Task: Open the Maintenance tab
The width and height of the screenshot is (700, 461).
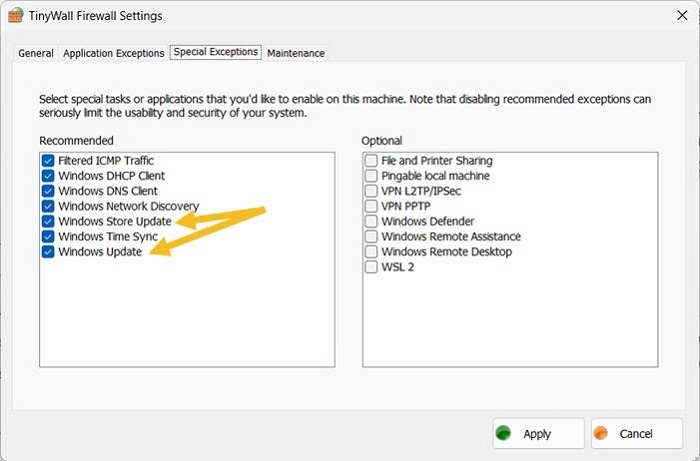Action: point(296,53)
